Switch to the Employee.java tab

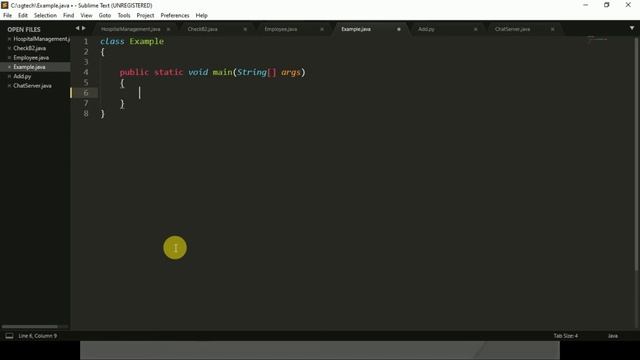click(281, 29)
